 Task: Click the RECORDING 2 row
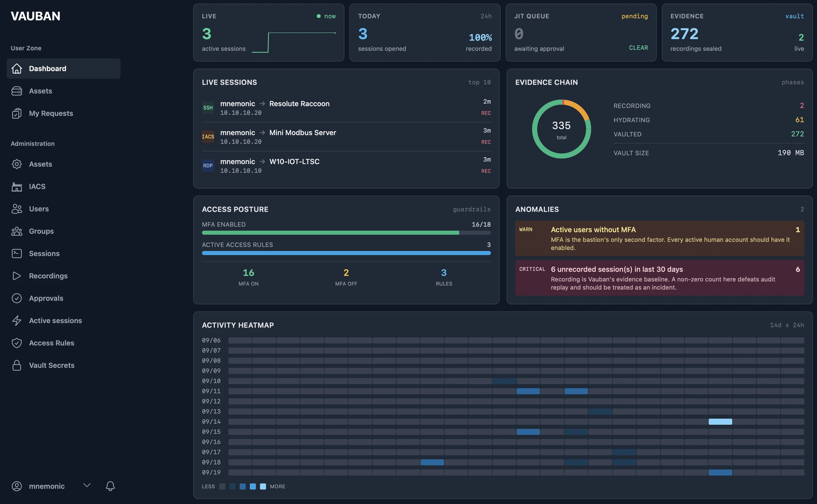point(708,106)
